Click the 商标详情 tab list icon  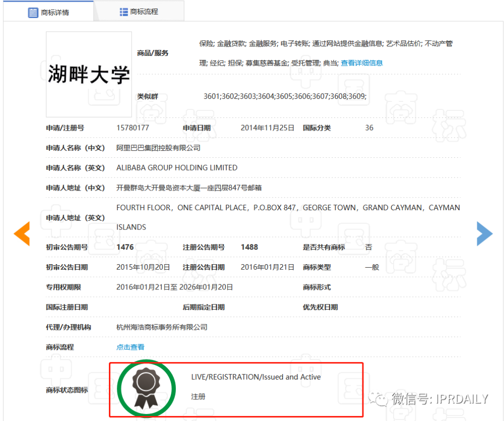tap(33, 13)
